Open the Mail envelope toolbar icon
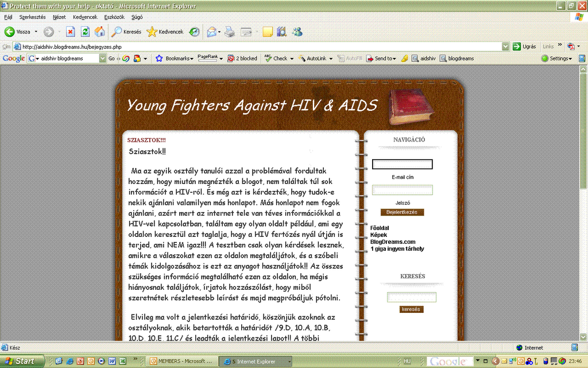This screenshot has height=368, width=588. coord(211,32)
